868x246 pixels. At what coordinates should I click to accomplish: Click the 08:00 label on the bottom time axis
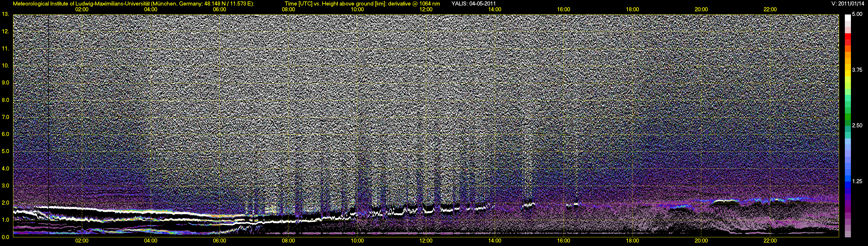pos(288,241)
